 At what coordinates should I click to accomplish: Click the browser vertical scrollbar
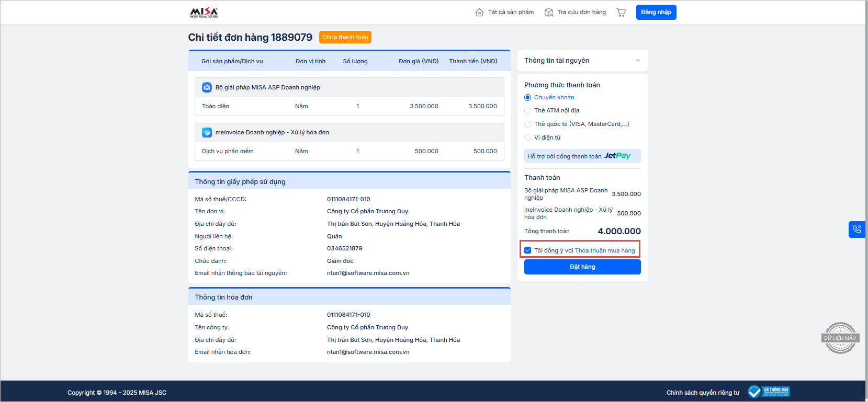tap(866, 201)
